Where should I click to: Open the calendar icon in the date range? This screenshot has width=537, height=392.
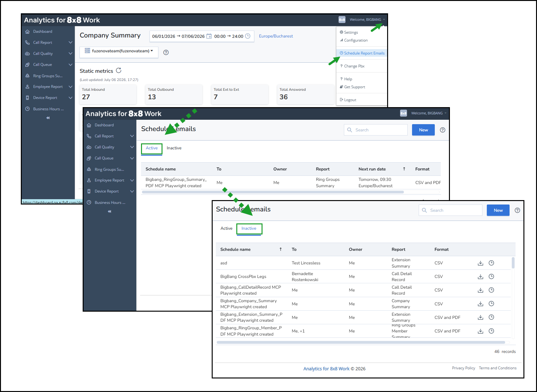click(x=209, y=36)
